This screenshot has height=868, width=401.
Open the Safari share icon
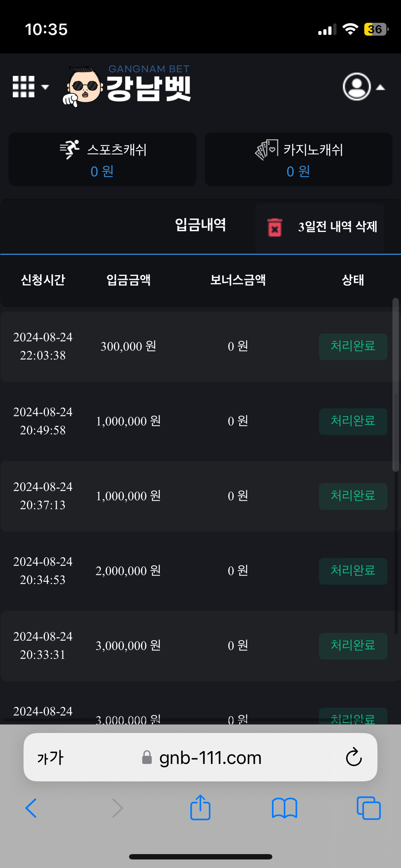(x=200, y=807)
